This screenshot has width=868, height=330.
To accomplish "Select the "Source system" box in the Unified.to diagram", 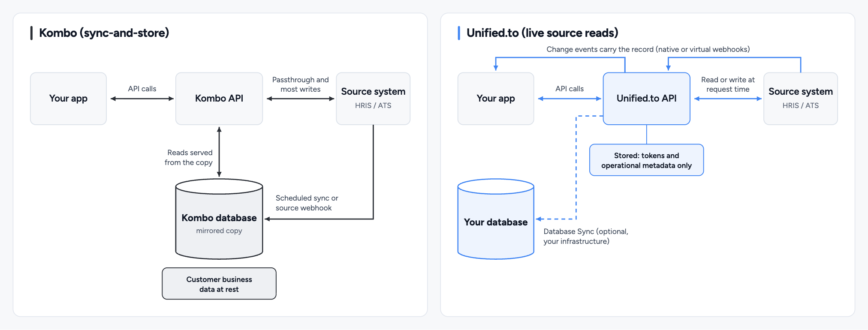I will point(801,99).
